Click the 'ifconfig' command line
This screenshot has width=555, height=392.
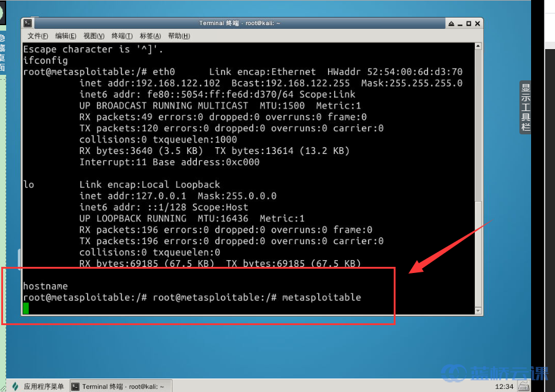45,61
